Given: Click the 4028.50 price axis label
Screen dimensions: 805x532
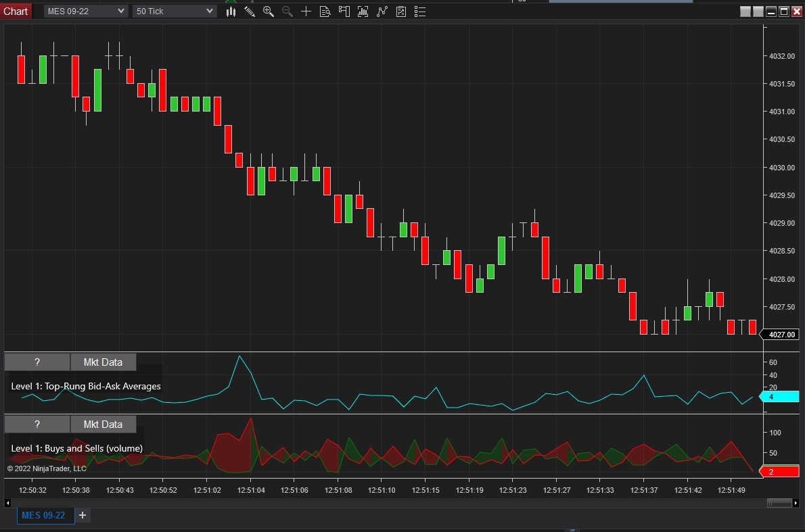Looking at the screenshot, I should click(x=782, y=251).
